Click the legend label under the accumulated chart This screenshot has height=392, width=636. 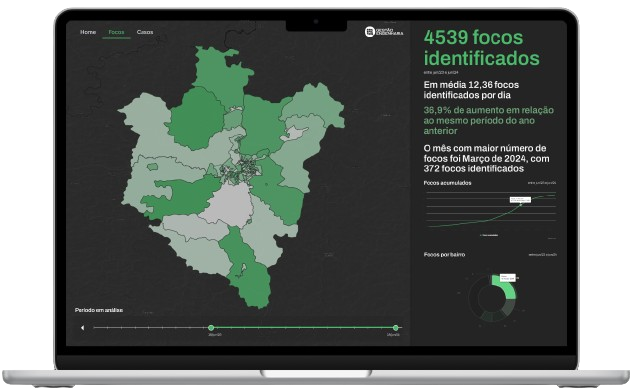click(489, 235)
